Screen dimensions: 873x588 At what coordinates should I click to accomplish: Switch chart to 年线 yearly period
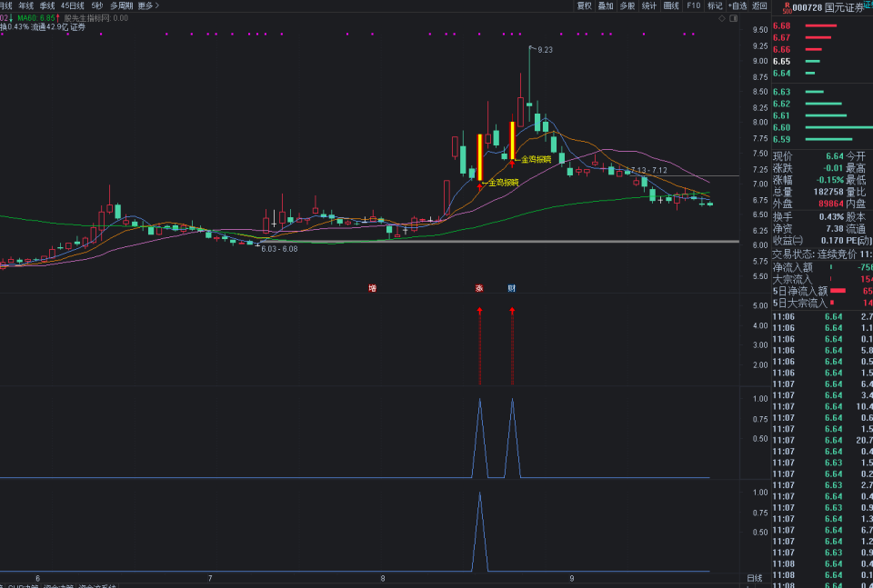coord(26,5)
